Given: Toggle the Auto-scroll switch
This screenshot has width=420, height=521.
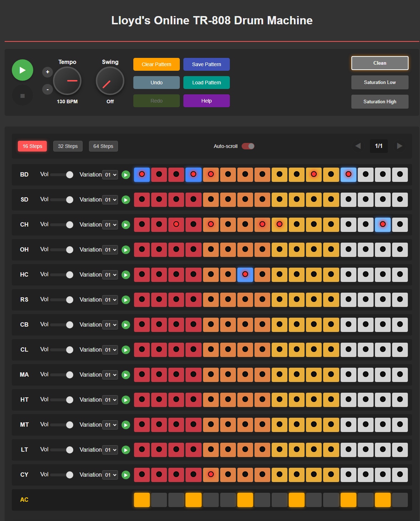Looking at the screenshot, I should click(248, 146).
